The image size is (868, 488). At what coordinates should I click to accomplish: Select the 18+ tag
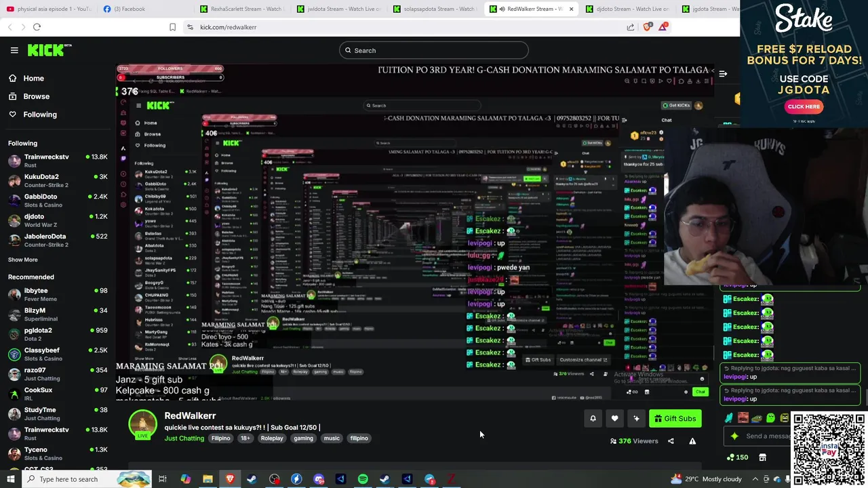[x=245, y=439]
